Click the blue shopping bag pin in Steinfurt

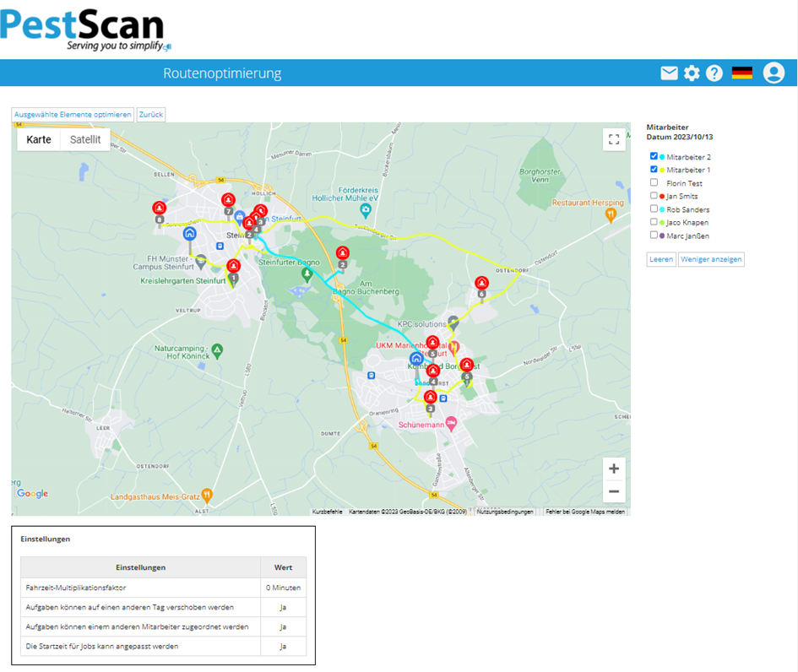[239, 217]
